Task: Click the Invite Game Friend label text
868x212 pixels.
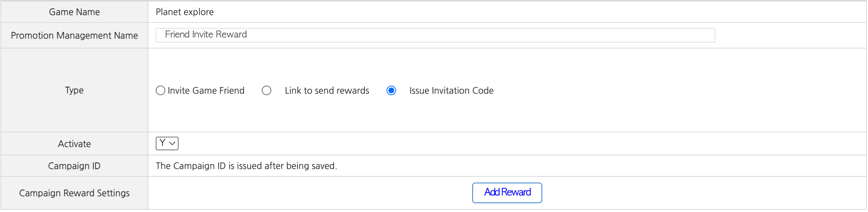Action: pyautogui.click(x=206, y=91)
